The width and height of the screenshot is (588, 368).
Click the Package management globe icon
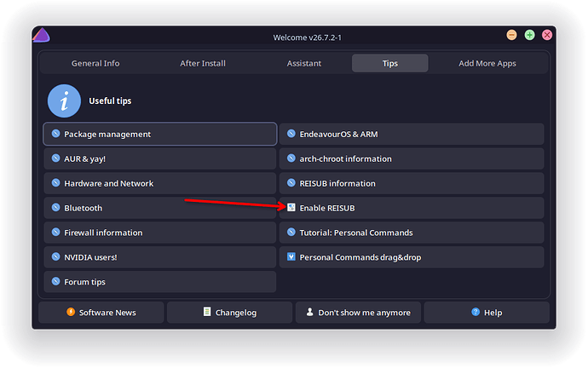56,134
